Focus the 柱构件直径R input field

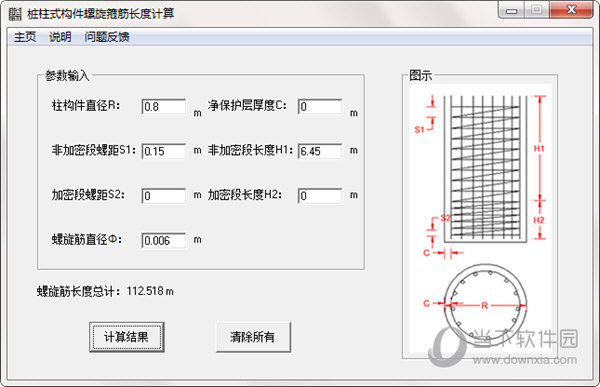click(x=164, y=106)
